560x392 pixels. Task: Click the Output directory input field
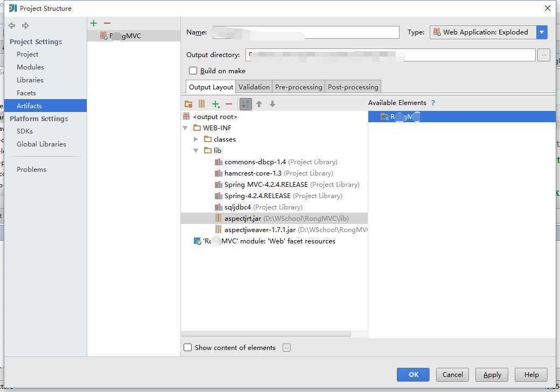pos(390,55)
